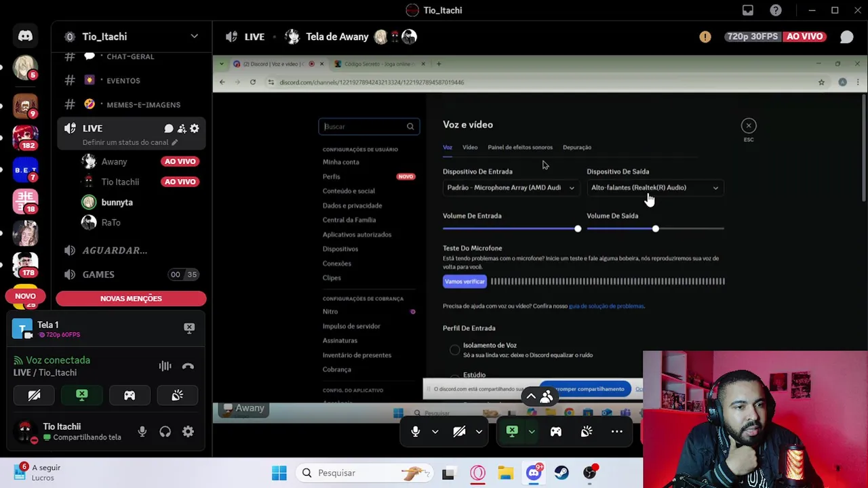This screenshot has height=488, width=868.
Task: Open File Explorer from the taskbar
Action: [x=506, y=473]
